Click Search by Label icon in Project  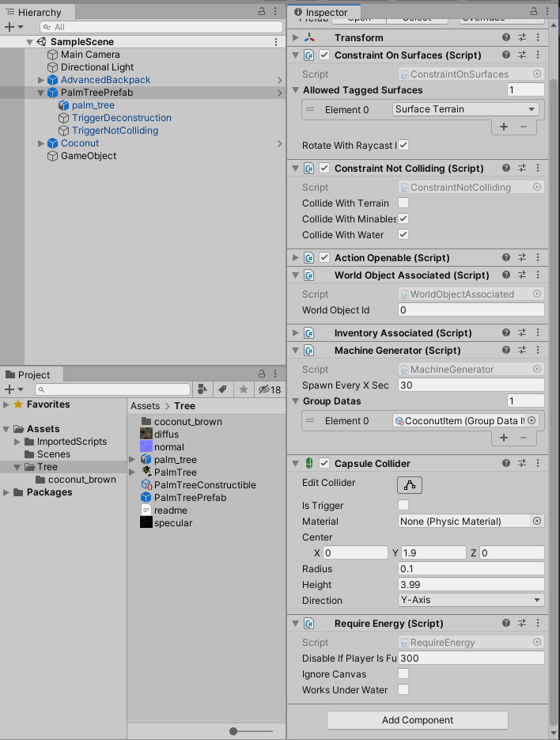coord(223,389)
